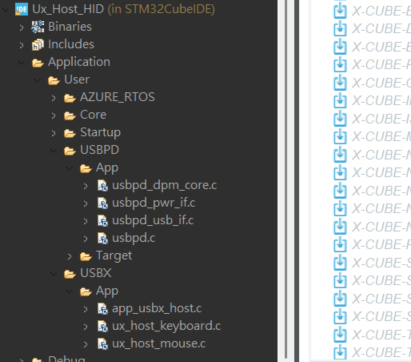Select the USBPD folder label
This screenshot has width=411, height=362.
[x=99, y=150]
